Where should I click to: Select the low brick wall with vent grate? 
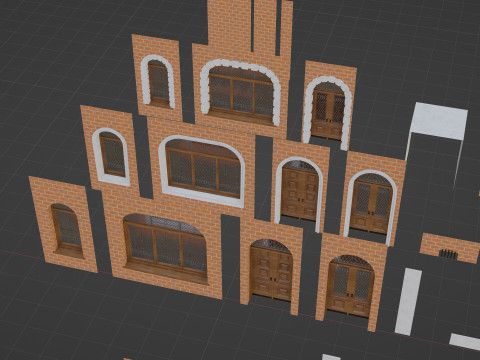(x=449, y=248)
